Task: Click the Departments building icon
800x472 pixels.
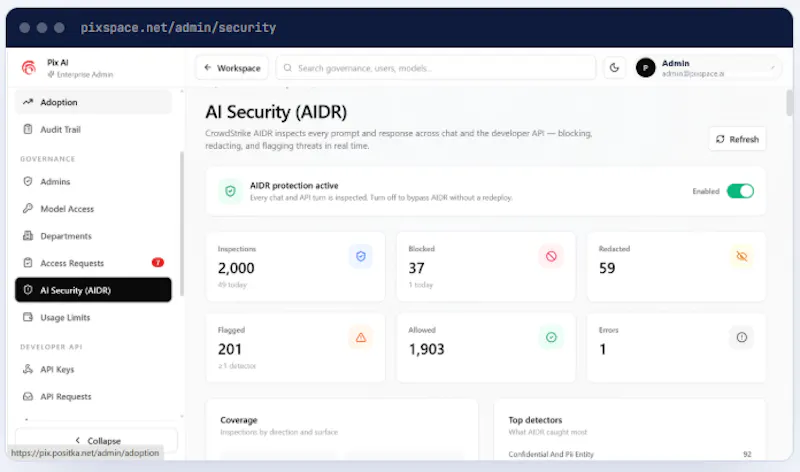Action: pos(28,235)
